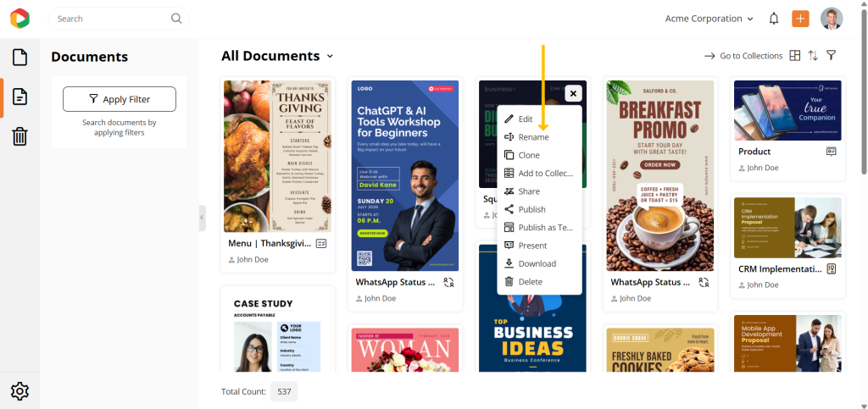This screenshot has width=868, height=409.
Task: Click the Apply Filter button
Action: click(120, 99)
